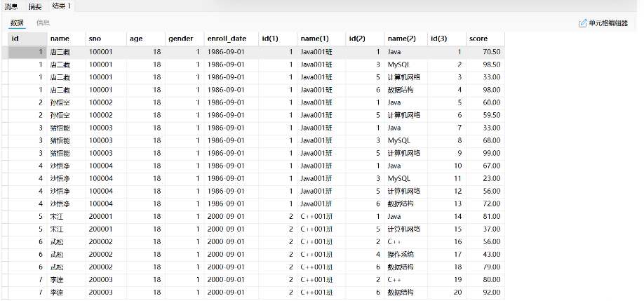Select the name(2) column header
Viewport: 644px width, 301px height.
pyautogui.click(x=401, y=38)
